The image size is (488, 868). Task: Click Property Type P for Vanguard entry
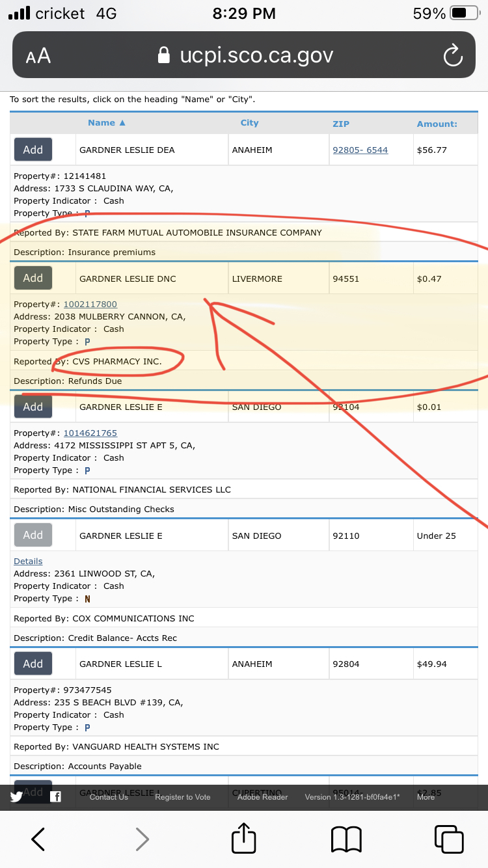click(87, 727)
